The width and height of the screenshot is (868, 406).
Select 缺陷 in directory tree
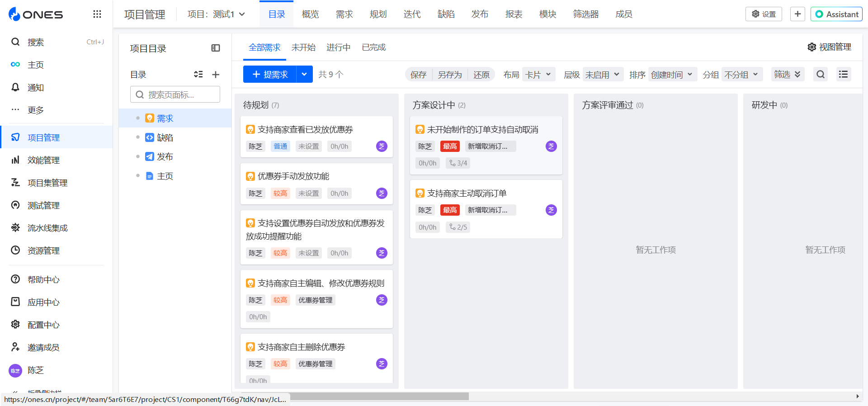(x=175, y=137)
